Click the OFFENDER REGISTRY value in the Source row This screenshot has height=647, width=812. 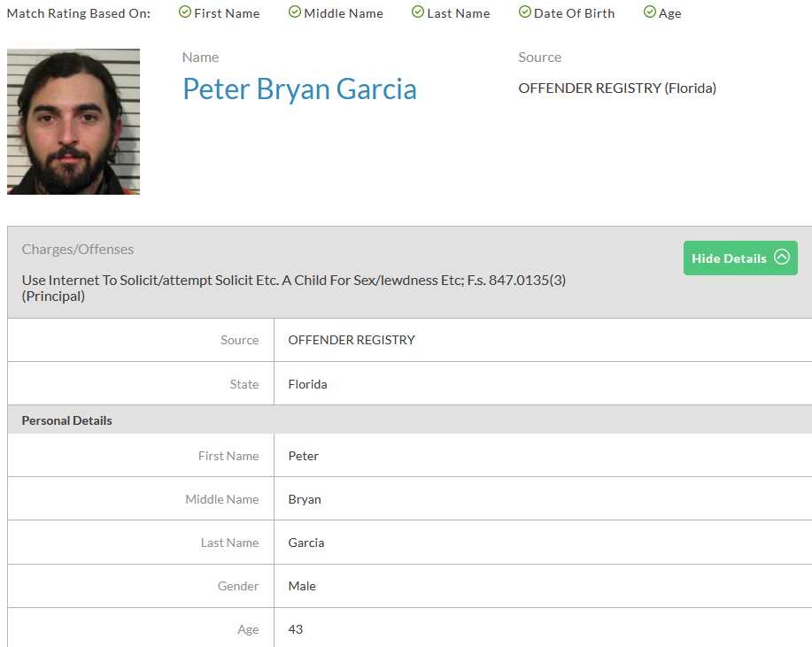[x=352, y=340]
